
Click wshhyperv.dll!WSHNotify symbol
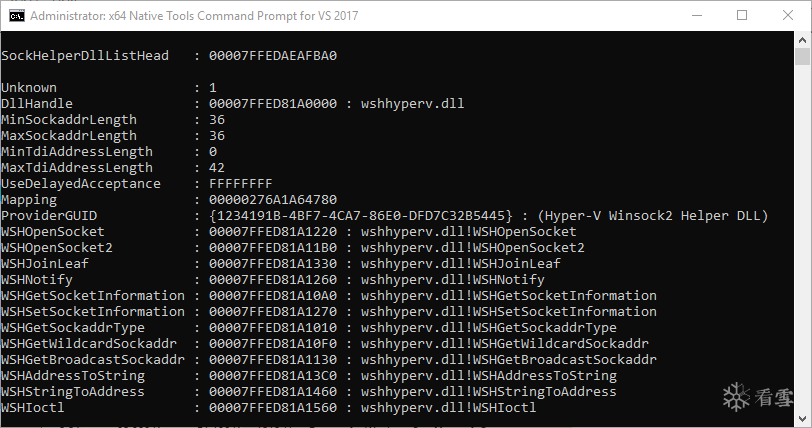tap(453, 280)
